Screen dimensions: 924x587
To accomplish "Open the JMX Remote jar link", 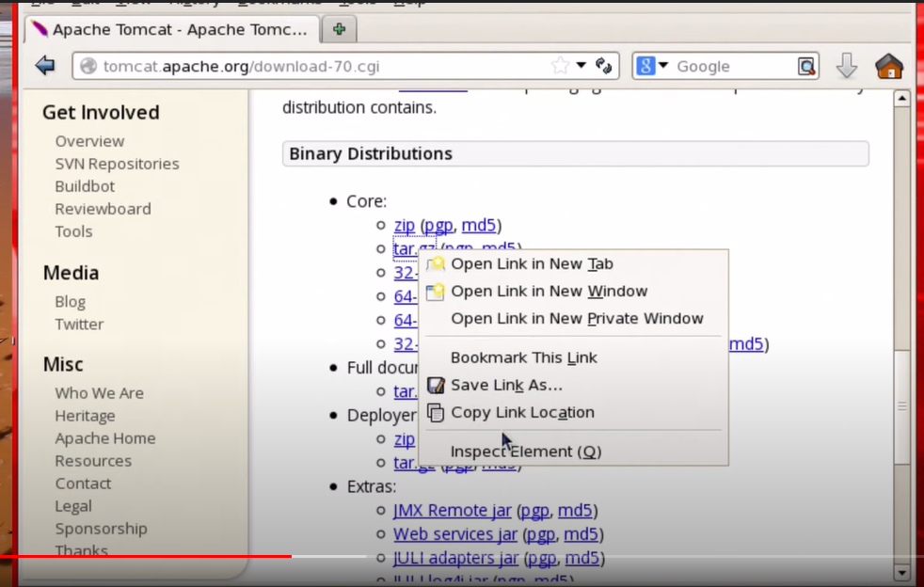I will tap(453, 511).
